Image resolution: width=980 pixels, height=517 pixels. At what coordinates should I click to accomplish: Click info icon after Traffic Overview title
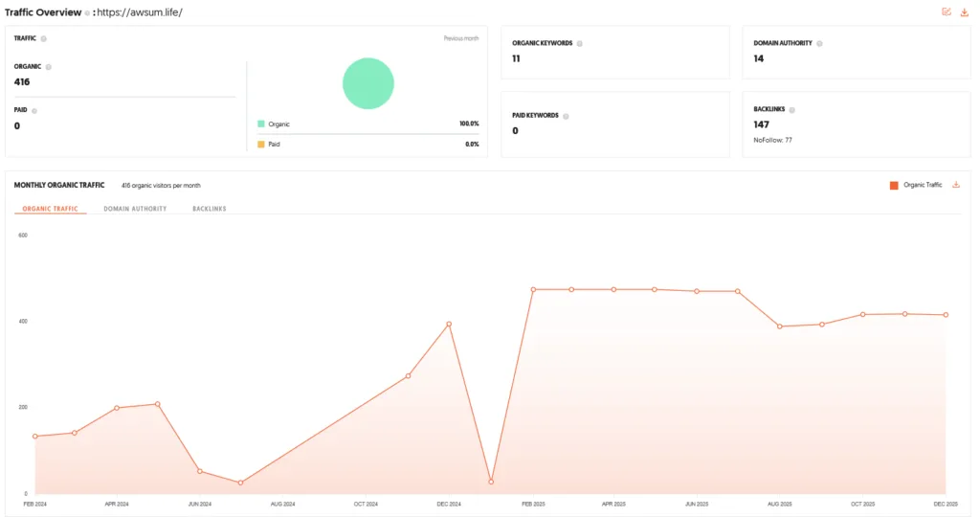click(87, 13)
